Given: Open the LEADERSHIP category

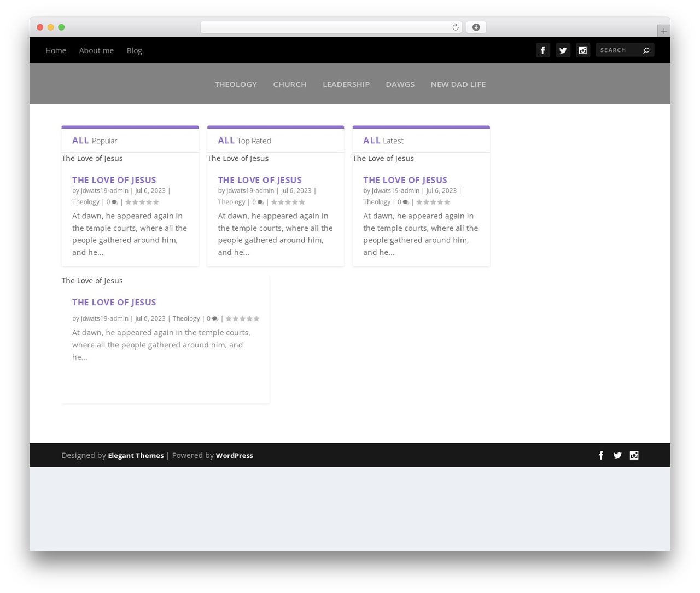Looking at the screenshot, I should pyautogui.click(x=346, y=84).
